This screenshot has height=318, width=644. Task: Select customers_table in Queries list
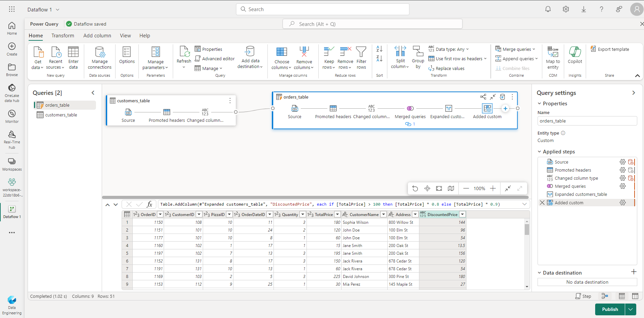pyautogui.click(x=65, y=115)
